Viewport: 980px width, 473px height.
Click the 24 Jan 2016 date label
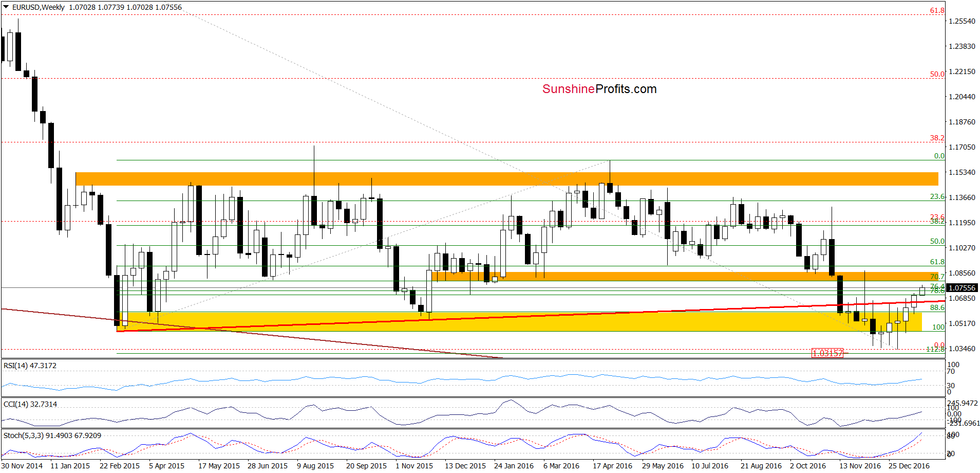pos(514,466)
